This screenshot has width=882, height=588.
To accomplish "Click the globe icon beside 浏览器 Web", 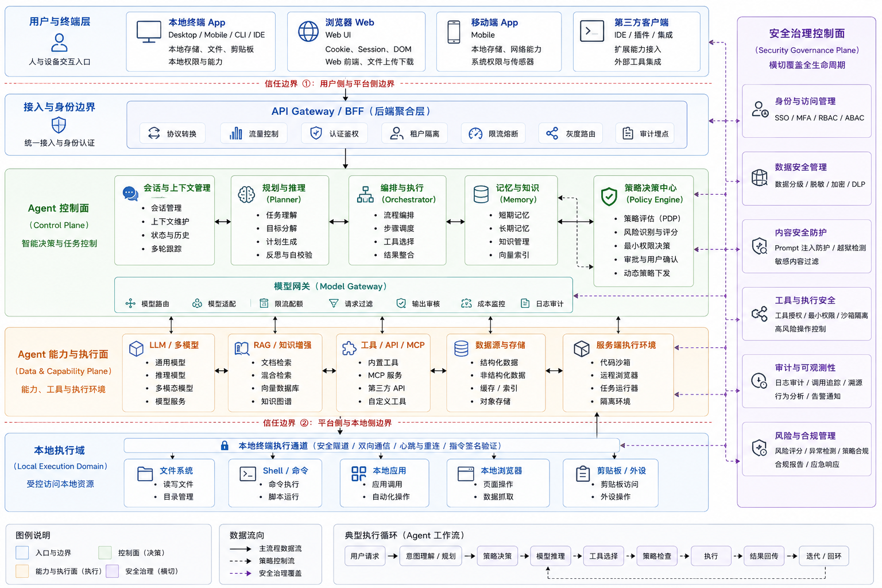I will (308, 31).
